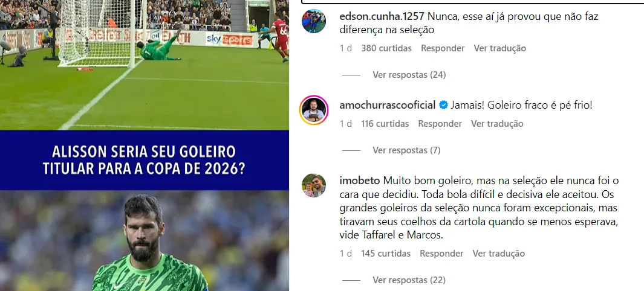Reply to imobeto comment
644x291 pixels.
click(x=441, y=254)
